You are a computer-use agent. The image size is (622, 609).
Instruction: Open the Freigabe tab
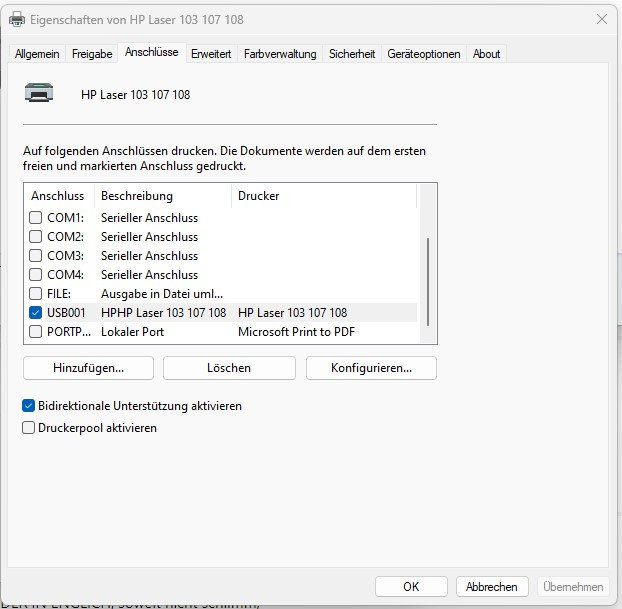point(92,54)
